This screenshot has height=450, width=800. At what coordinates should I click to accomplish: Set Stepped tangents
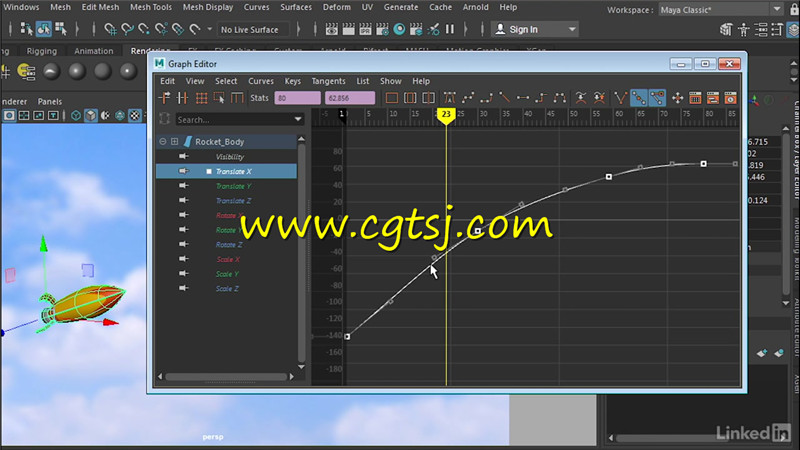coord(541,98)
